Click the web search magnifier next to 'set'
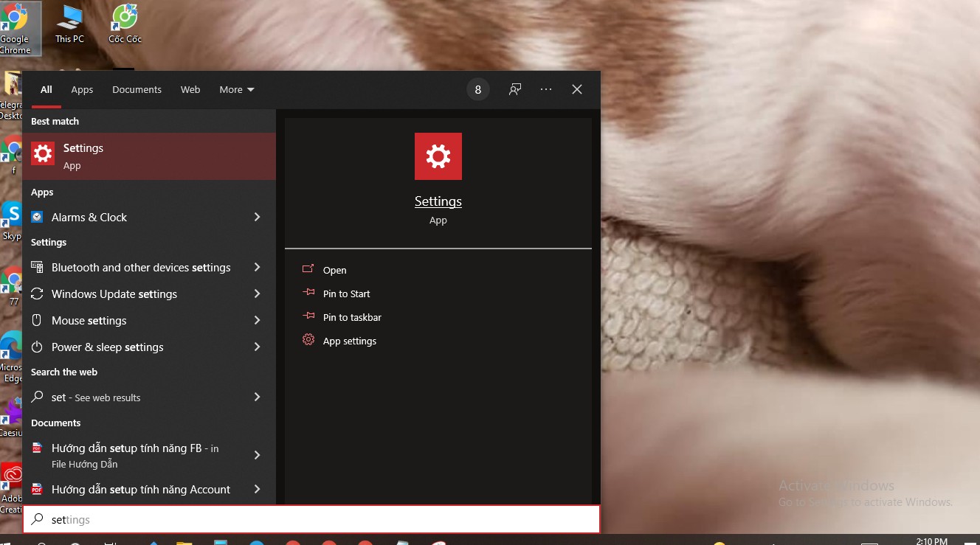This screenshot has height=545, width=980. [37, 397]
